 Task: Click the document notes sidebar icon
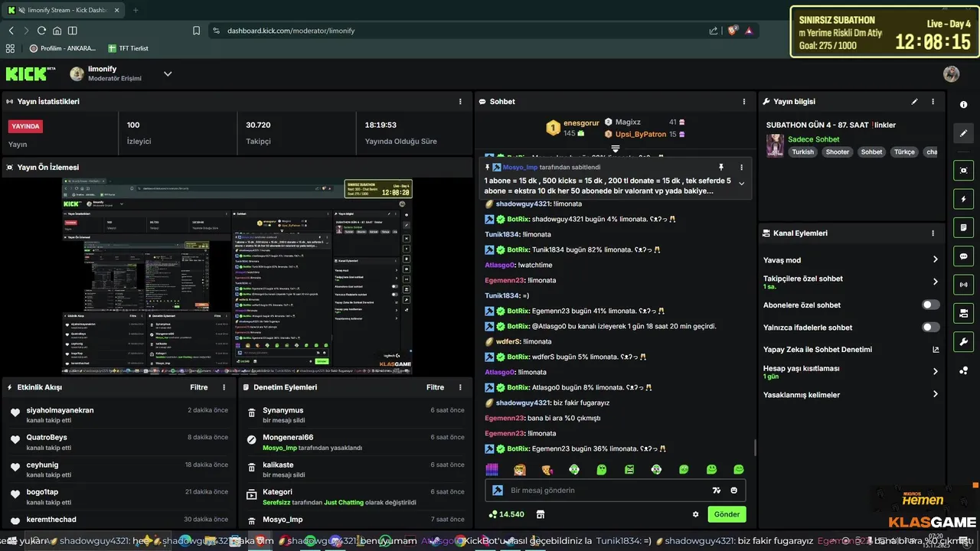tap(963, 227)
